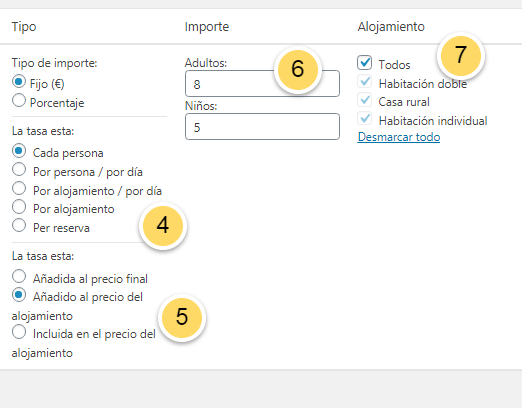Click the Adultos amount field

262,83
